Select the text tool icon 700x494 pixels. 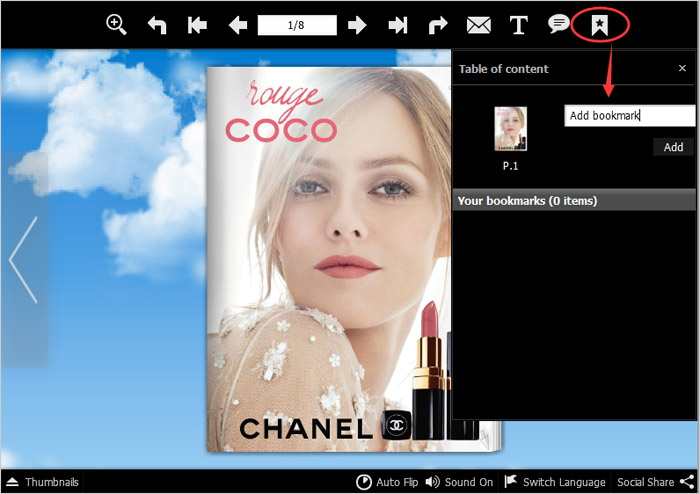point(518,25)
